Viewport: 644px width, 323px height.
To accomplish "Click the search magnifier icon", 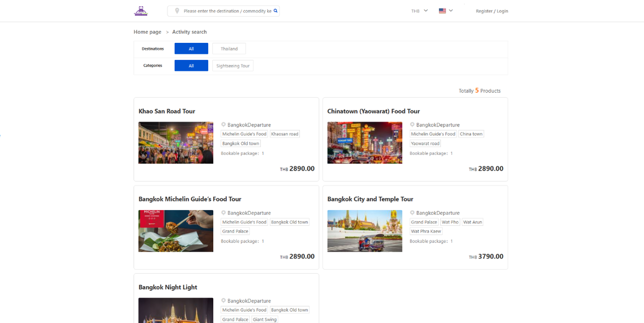I will point(275,11).
